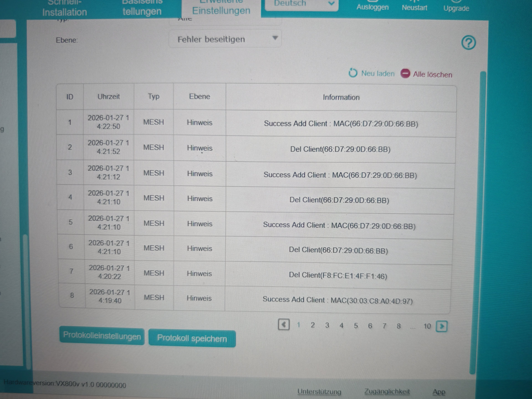Open the Zugänglichkeit footer link
532x399 pixels.
click(387, 392)
